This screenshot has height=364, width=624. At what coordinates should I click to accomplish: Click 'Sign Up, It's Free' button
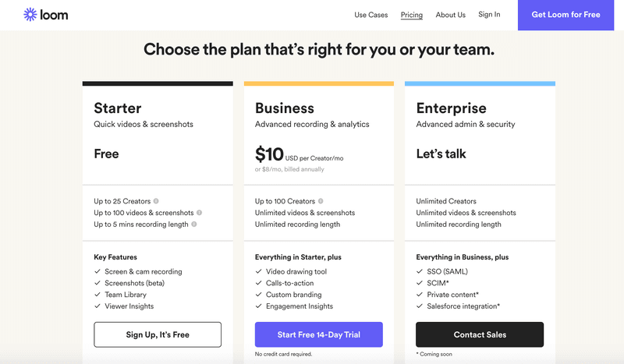click(158, 334)
